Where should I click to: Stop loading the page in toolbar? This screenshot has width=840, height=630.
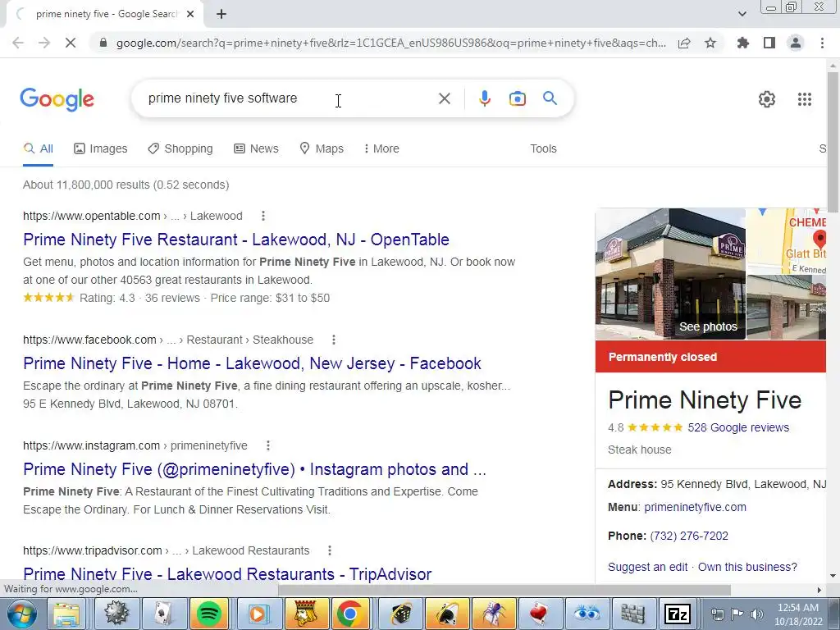(71, 43)
